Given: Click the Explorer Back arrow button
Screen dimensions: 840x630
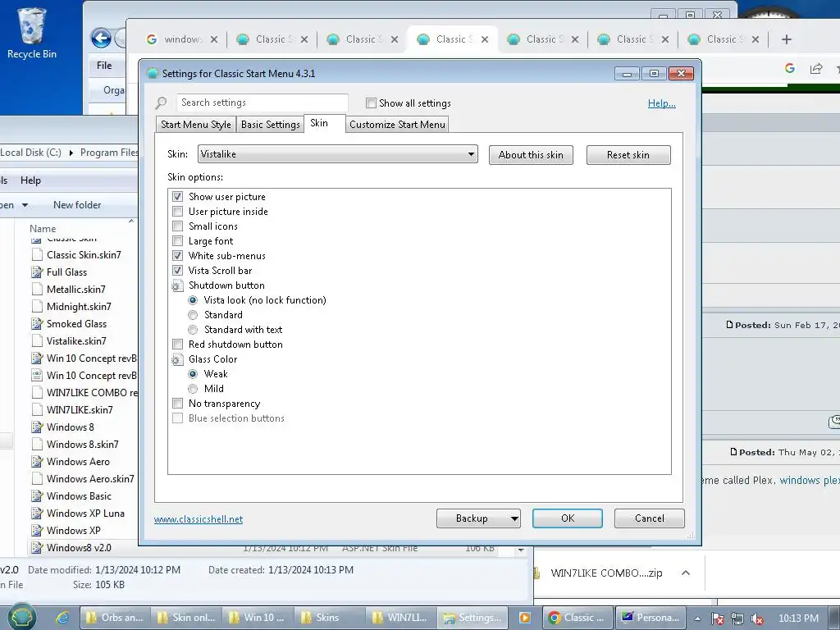Looking at the screenshot, I should pos(101,39).
